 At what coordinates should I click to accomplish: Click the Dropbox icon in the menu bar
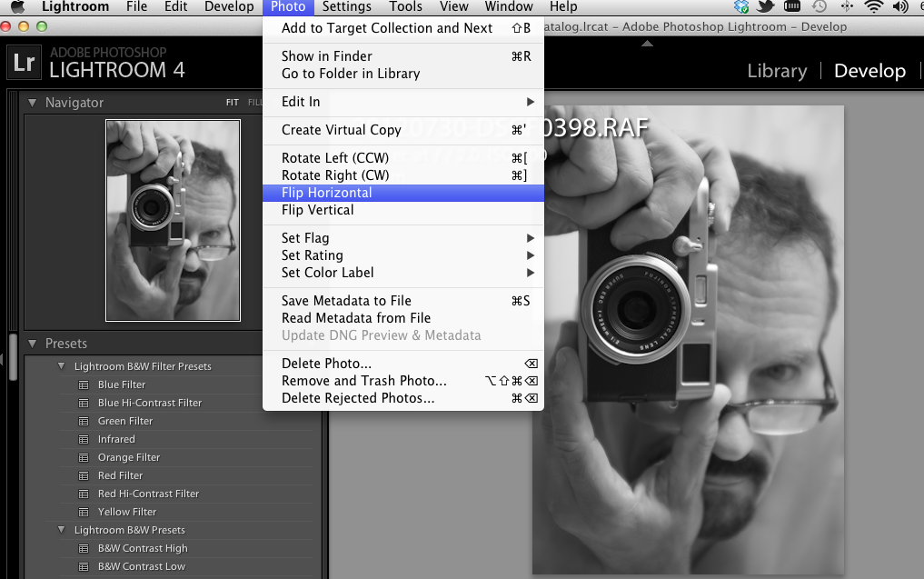point(741,7)
